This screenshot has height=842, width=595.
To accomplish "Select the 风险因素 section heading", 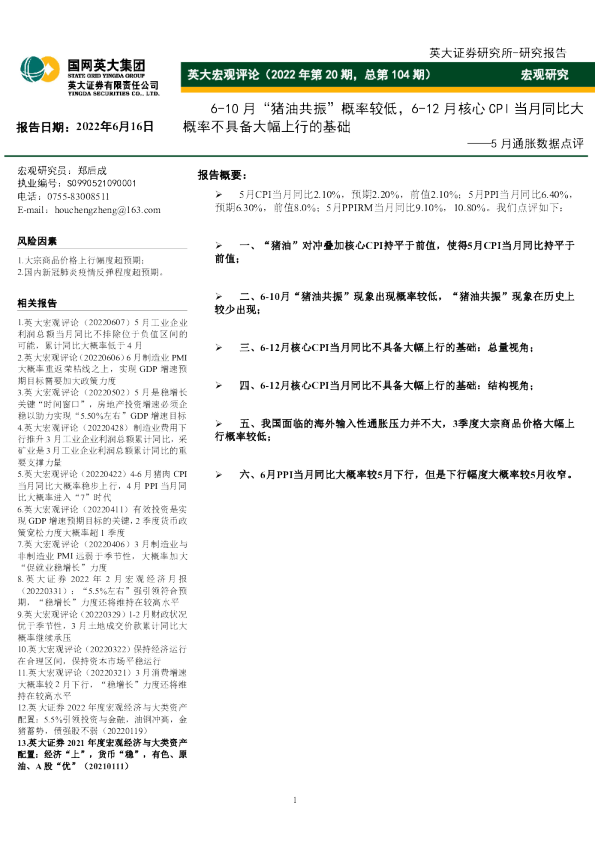I will tap(37, 241).
